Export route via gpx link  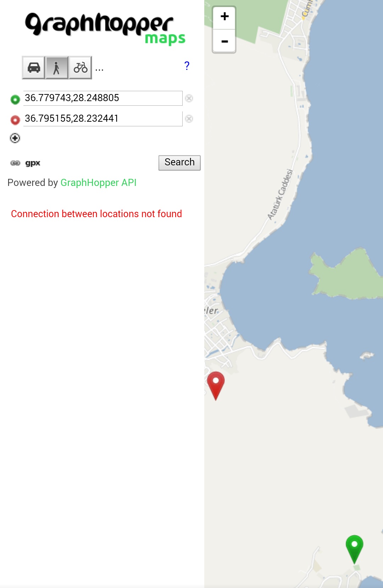(x=33, y=163)
